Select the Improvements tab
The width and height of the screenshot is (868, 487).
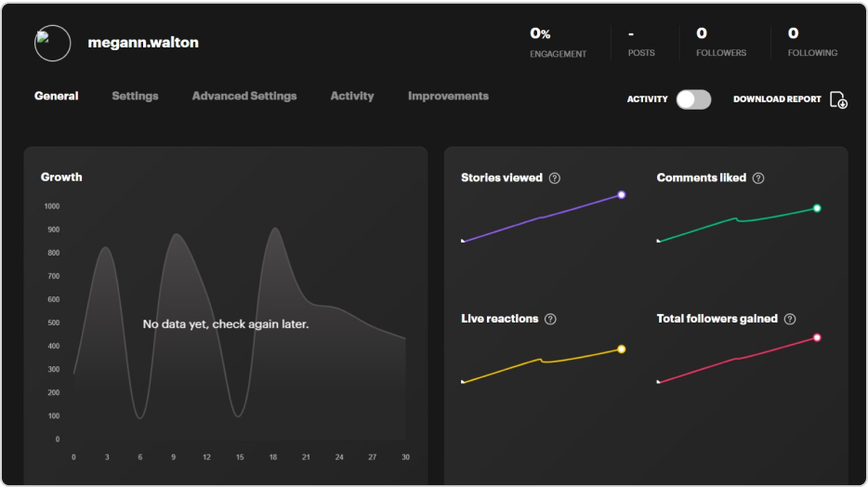pos(448,96)
